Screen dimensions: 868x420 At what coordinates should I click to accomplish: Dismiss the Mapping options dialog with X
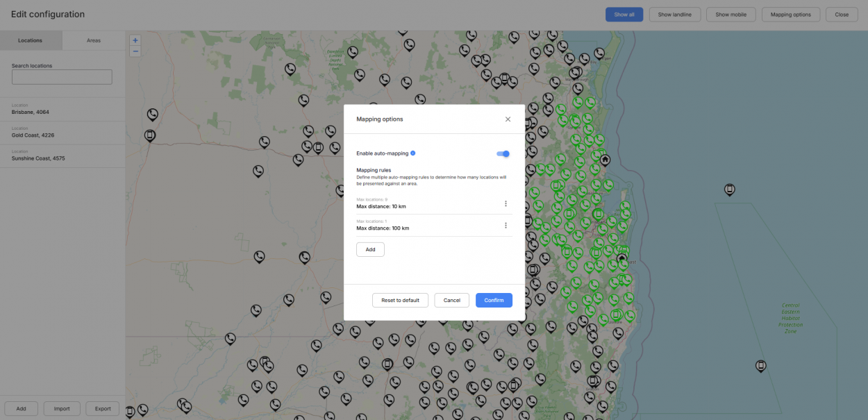click(x=508, y=119)
